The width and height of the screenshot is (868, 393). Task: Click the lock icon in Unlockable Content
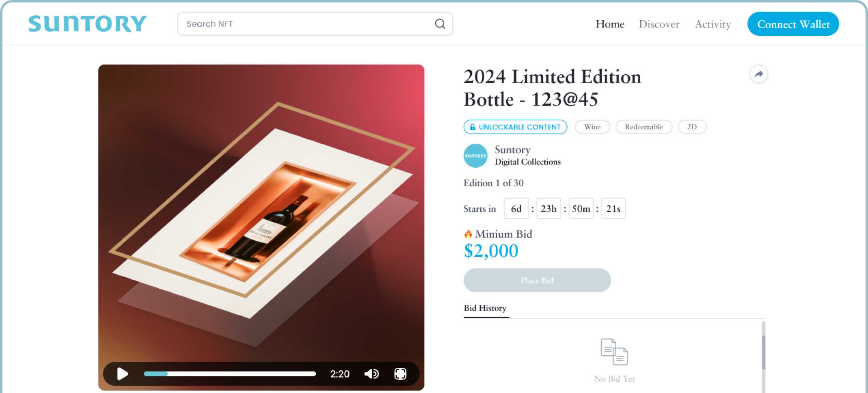point(473,127)
